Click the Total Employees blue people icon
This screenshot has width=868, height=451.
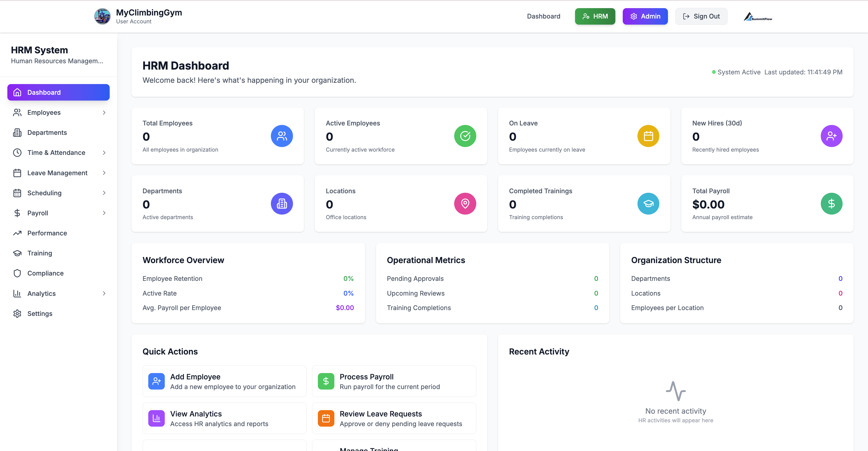click(282, 136)
